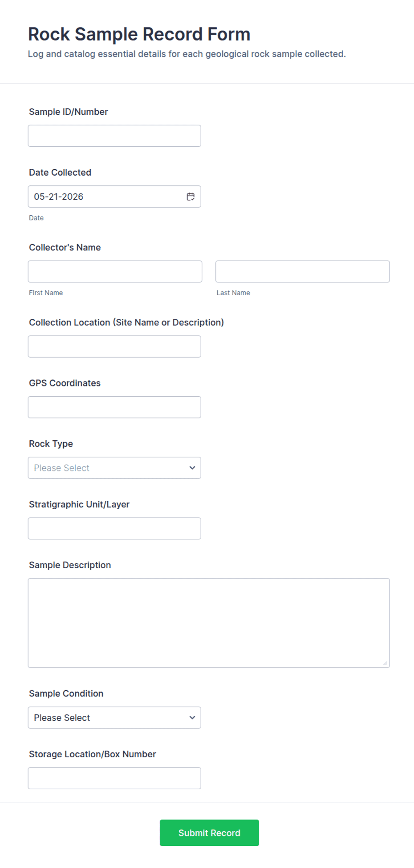
Task: Click the Rock Sample Record Form heading
Action: tap(139, 34)
